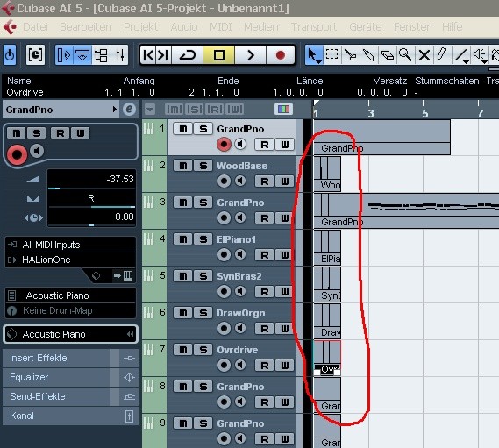Open the MIDI menu
Image resolution: width=499 pixels, height=448 pixels.
220,27
